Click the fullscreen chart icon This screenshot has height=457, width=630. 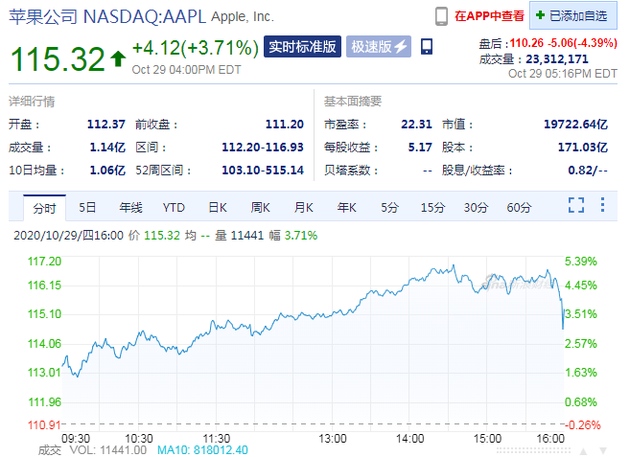576,205
